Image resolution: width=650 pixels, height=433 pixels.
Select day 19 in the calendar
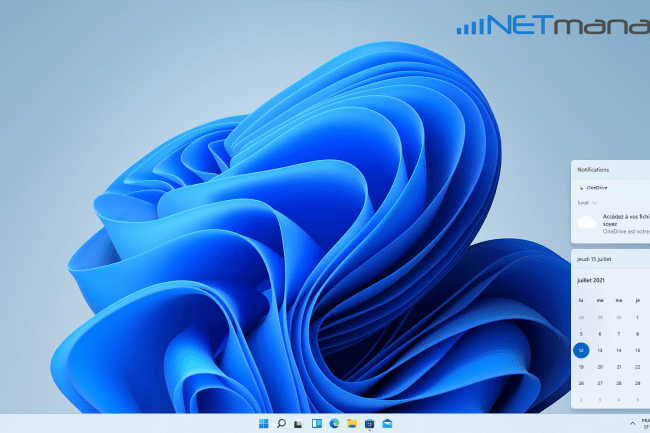(581, 366)
